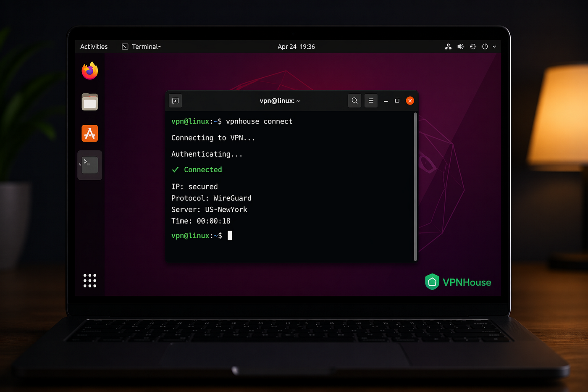The height and width of the screenshot is (392, 588).
Task: Click the 'Time: 00:00:18' line
Action: (x=201, y=221)
